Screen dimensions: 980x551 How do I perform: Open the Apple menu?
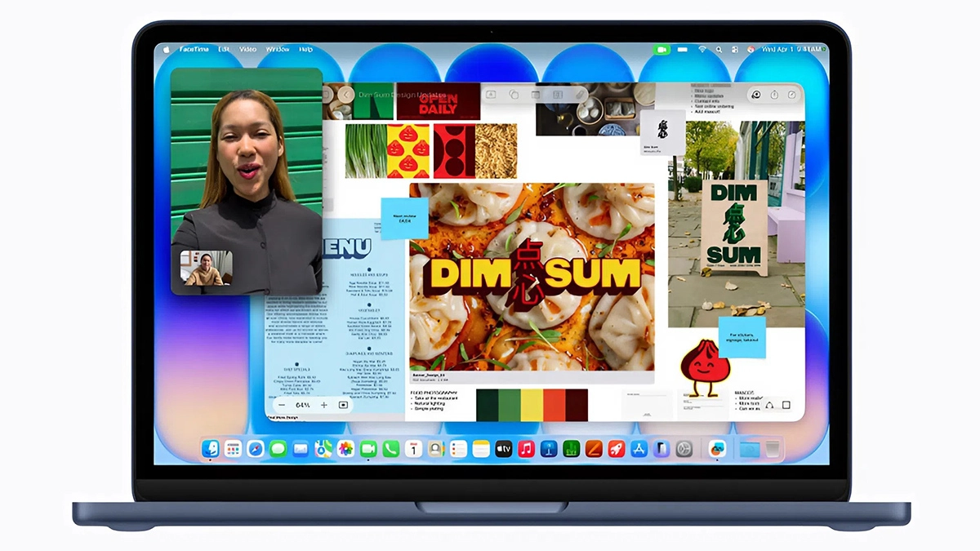[x=167, y=50]
